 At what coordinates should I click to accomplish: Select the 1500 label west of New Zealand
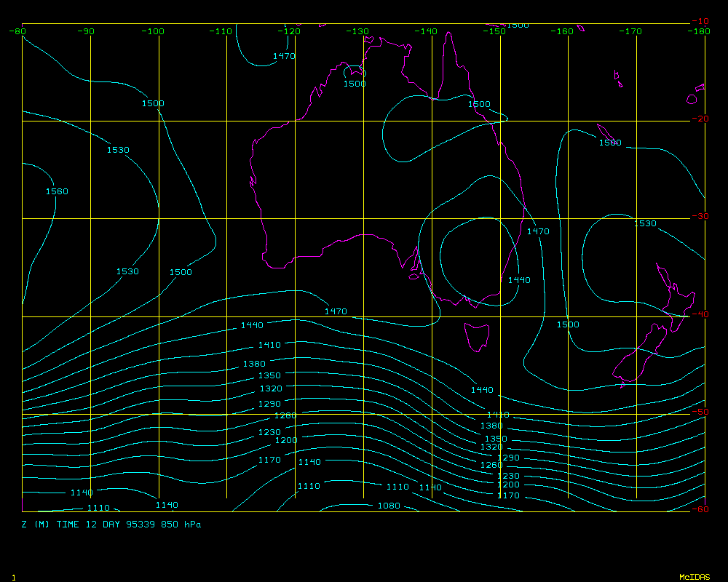(x=568, y=324)
